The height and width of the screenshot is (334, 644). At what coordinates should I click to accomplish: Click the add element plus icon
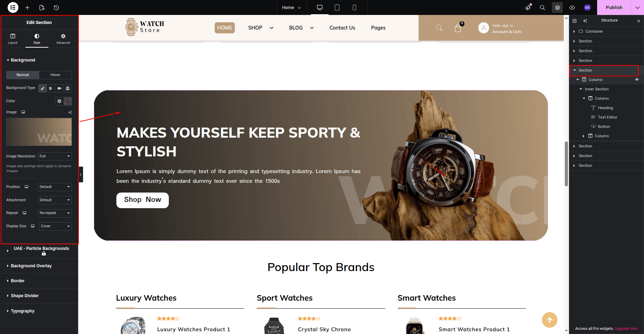point(27,8)
